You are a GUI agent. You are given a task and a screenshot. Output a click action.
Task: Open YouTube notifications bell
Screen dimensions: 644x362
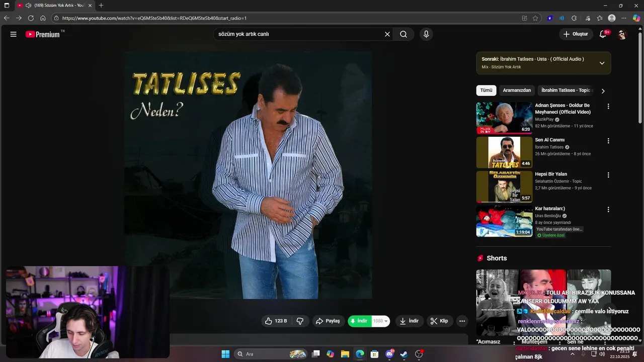pos(603,34)
